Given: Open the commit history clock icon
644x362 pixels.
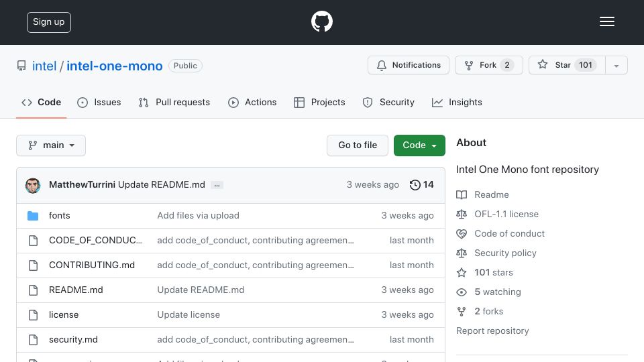Looking at the screenshot, I should click(x=415, y=185).
